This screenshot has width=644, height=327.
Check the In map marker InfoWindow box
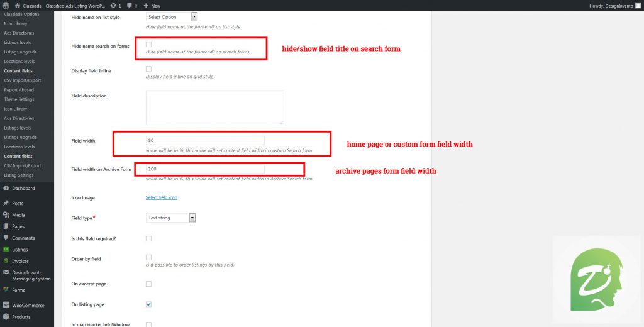(x=148, y=324)
